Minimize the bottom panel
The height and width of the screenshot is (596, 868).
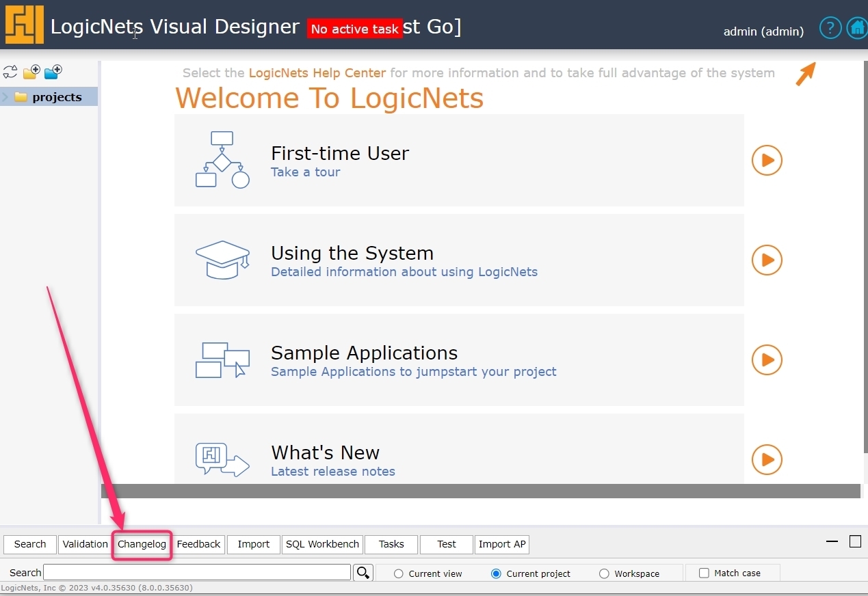[x=832, y=542]
